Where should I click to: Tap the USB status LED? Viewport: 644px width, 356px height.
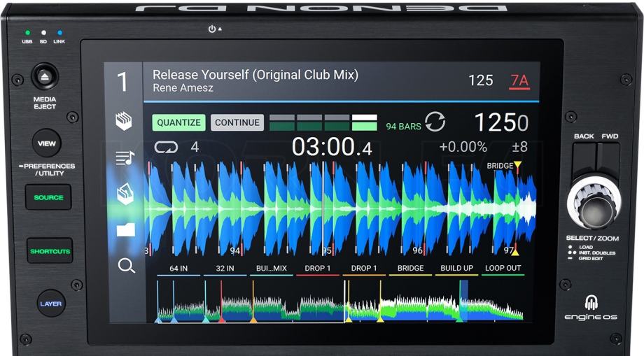coord(27,32)
